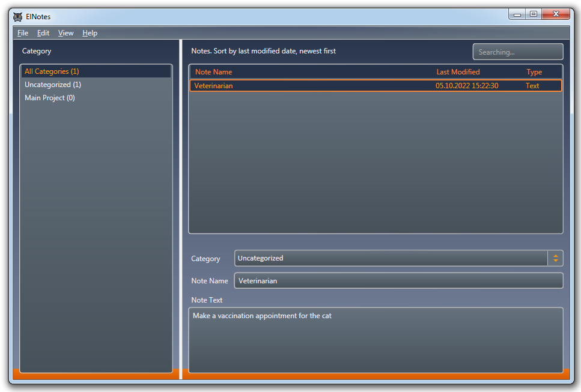Click the Note Text area with vaccination text
Image resolution: width=581 pixels, height=392 pixels.
[x=376, y=340]
